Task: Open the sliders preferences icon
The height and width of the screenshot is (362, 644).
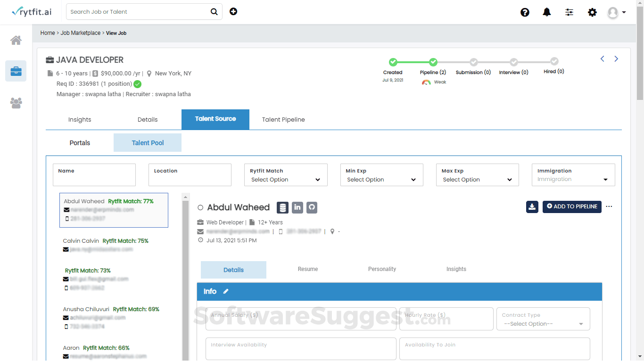Action: point(570,12)
